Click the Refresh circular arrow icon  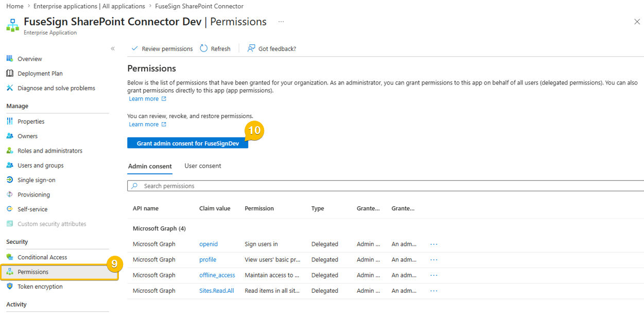pos(204,48)
